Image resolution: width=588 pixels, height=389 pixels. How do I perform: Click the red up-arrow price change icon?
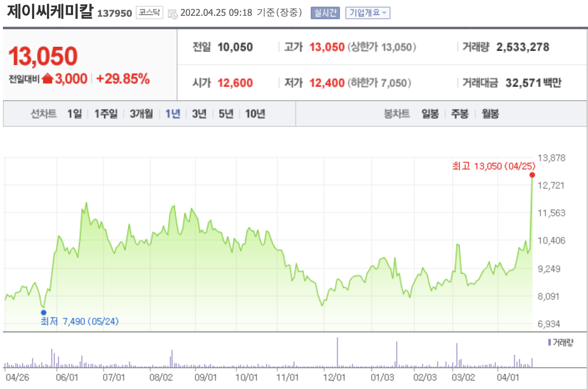(x=48, y=78)
